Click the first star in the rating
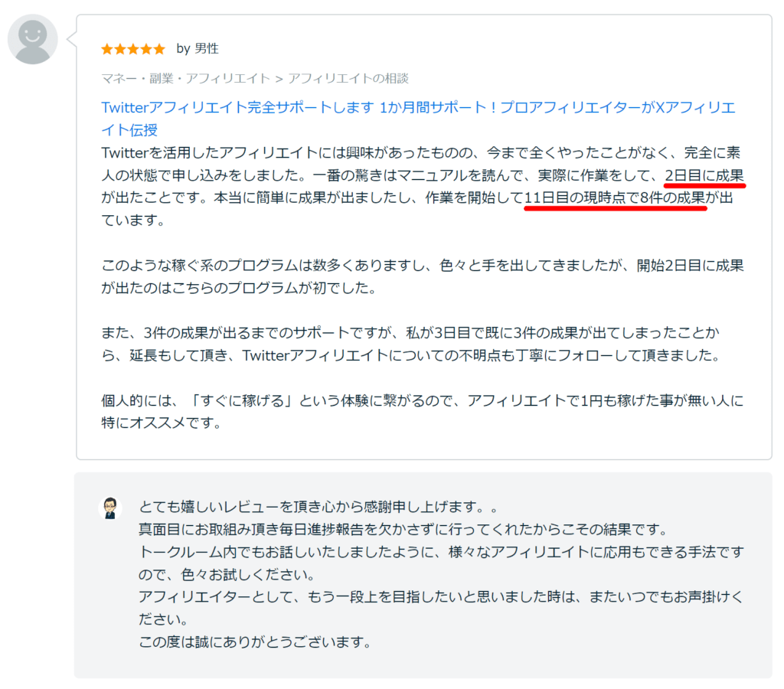This screenshot has height=689, width=784. pyautogui.click(x=106, y=48)
